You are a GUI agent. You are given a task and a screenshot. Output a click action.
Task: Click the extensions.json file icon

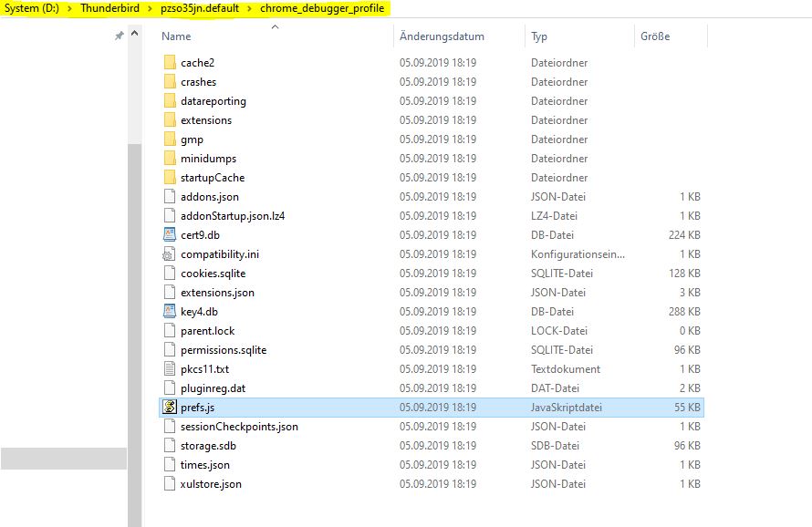(x=170, y=293)
